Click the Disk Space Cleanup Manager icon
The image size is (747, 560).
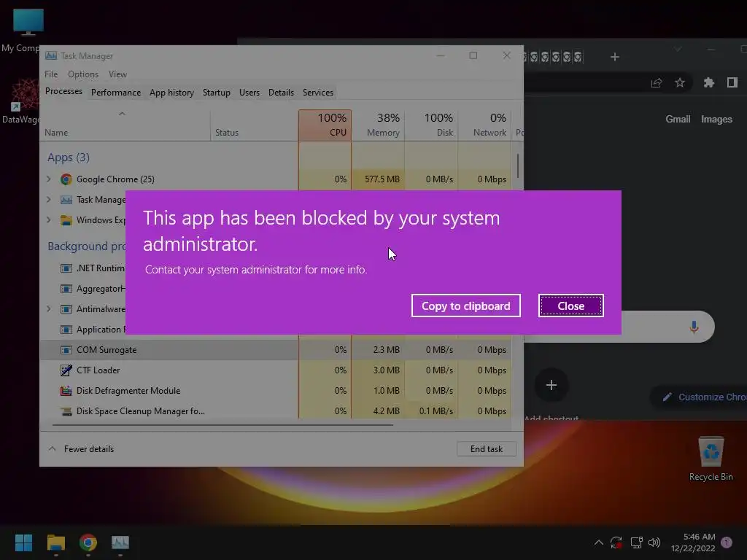click(66, 411)
